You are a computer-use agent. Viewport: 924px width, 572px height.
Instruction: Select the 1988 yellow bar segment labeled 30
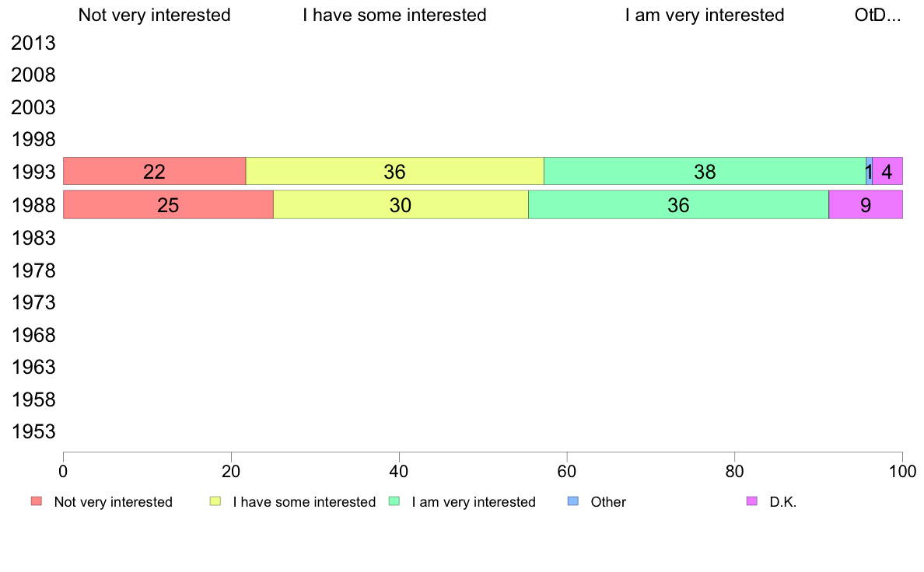401,205
